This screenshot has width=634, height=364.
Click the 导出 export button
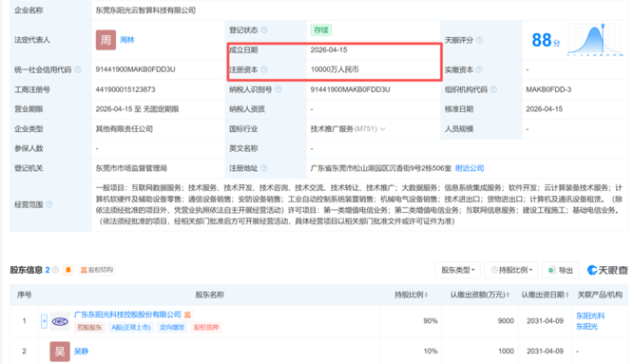(x=561, y=270)
